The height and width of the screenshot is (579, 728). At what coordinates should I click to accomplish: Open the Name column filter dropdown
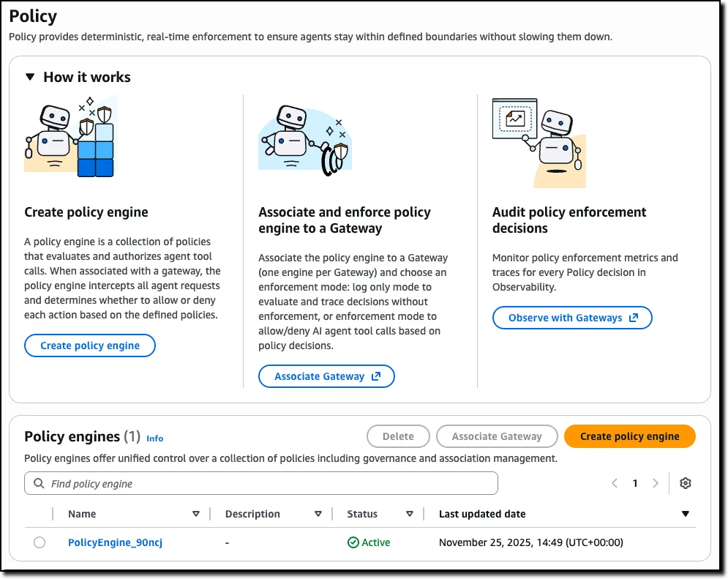pos(196,513)
